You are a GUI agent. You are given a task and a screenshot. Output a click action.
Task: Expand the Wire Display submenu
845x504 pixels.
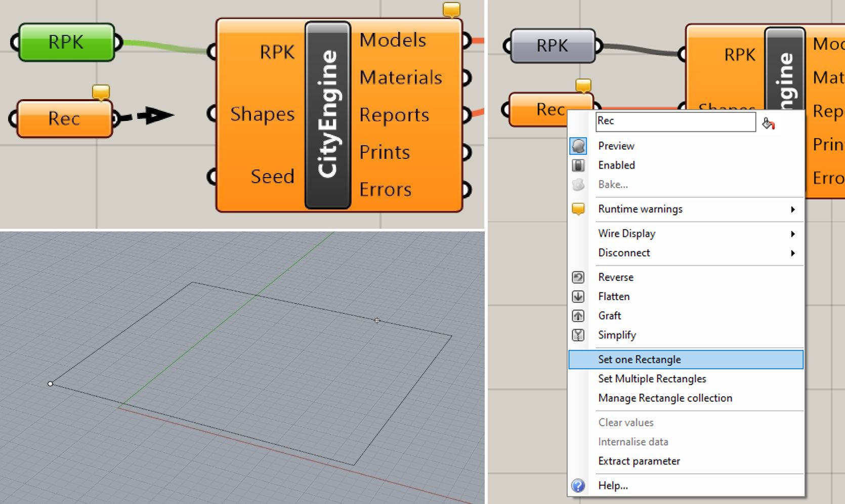(686, 233)
